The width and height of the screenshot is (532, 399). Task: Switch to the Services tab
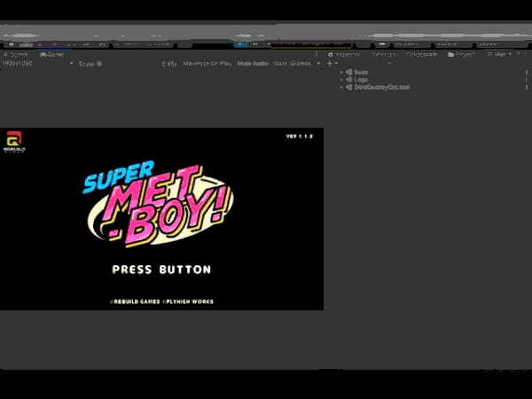point(384,54)
